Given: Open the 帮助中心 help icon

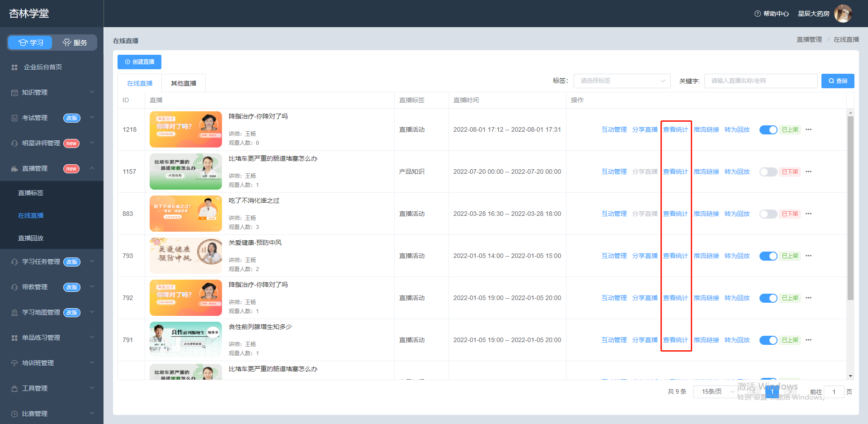Looking at the screenshot, I should coord(757,14).
